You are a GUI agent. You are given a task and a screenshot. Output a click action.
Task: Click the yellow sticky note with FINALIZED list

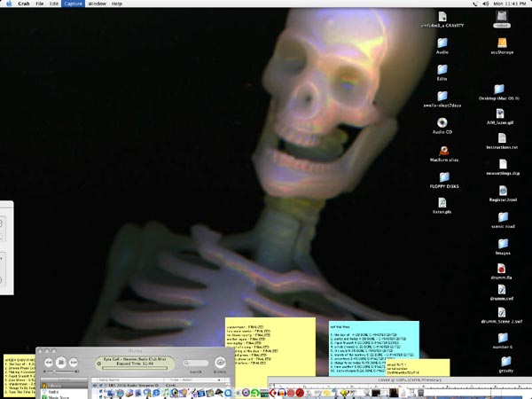coord(270,349)
